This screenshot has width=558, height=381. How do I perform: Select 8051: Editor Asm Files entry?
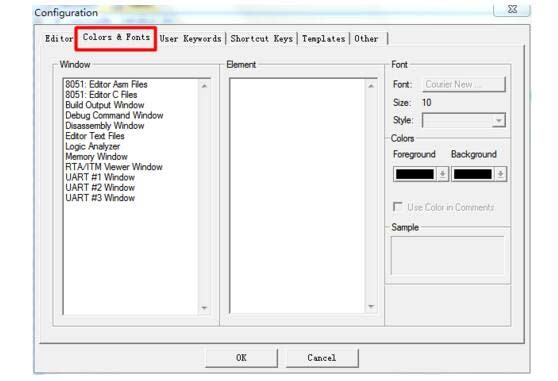[x=106, y=84]
